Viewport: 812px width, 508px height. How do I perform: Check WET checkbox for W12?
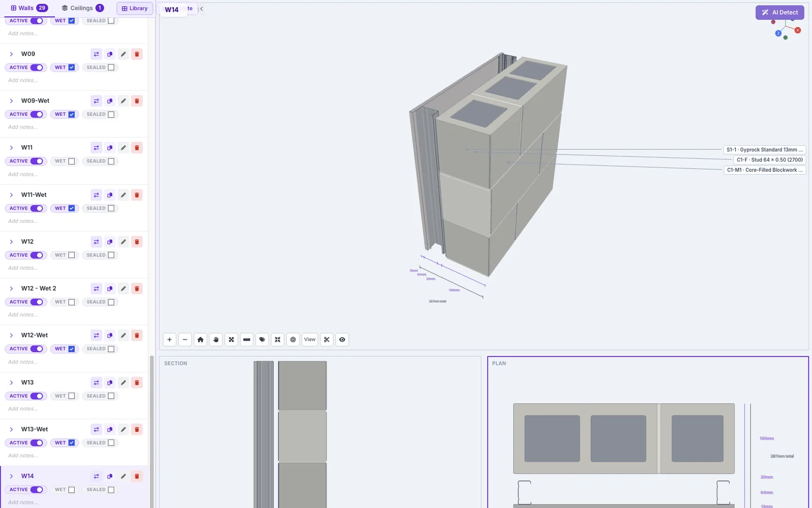(72, 255)
